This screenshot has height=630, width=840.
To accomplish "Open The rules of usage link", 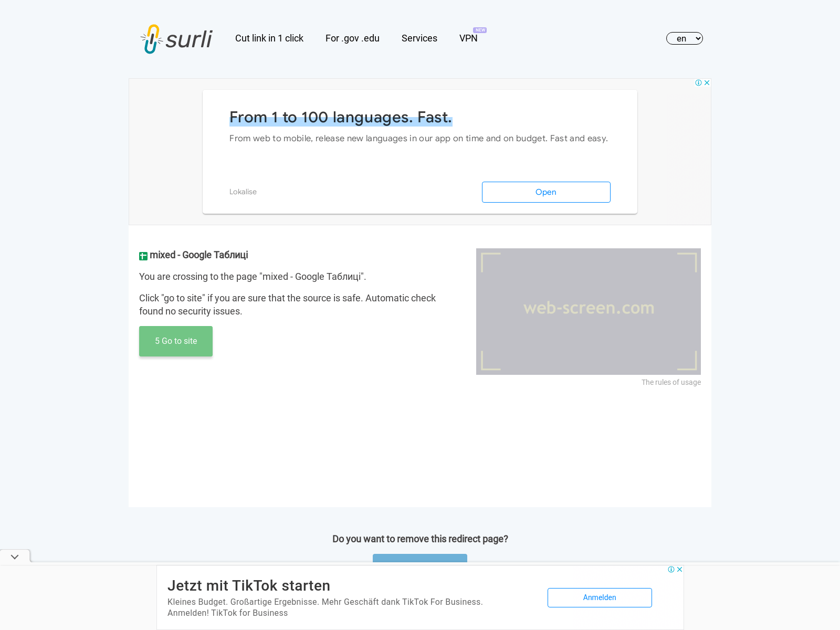I will (x=671, y=382).
